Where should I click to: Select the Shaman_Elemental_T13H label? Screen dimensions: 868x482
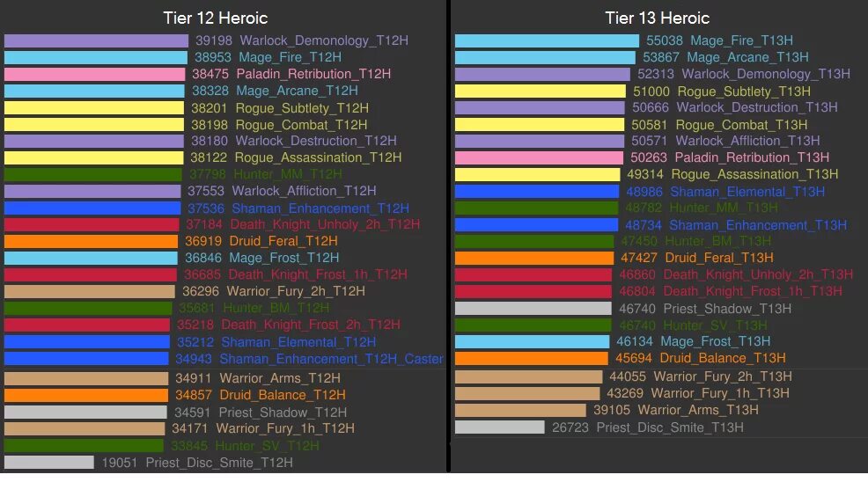pos(747,192)
